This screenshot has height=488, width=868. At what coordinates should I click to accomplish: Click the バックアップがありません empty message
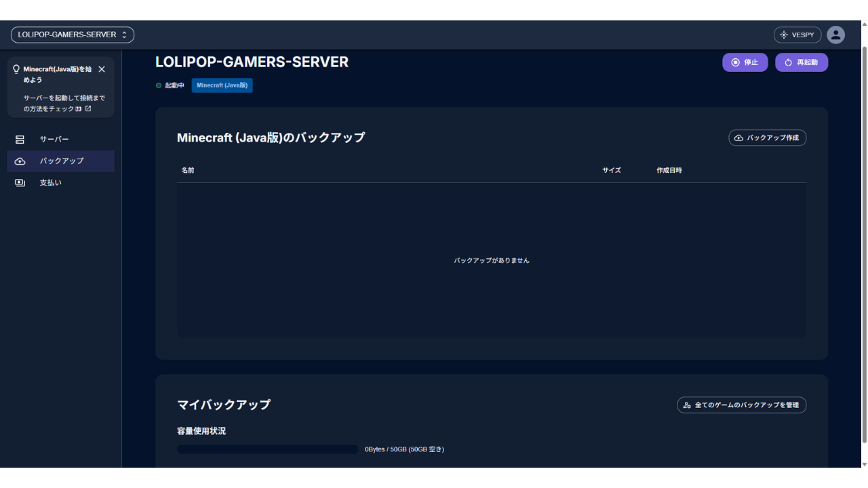(492, 260)
